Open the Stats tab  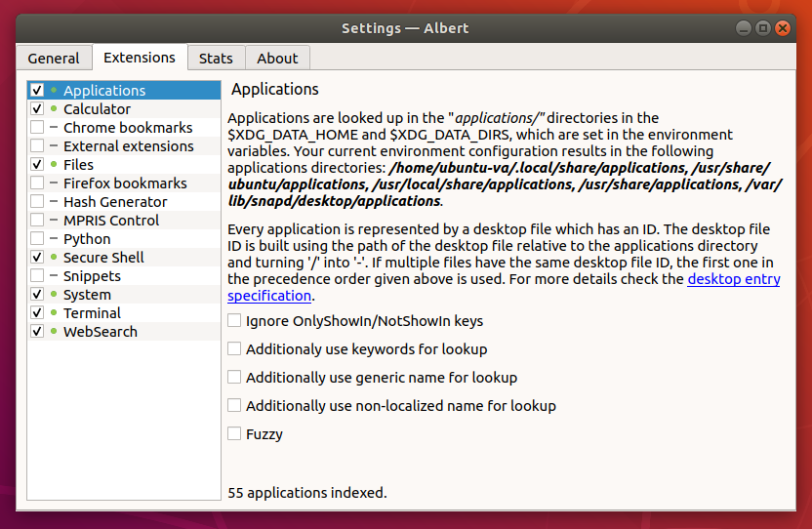(216, 59)
